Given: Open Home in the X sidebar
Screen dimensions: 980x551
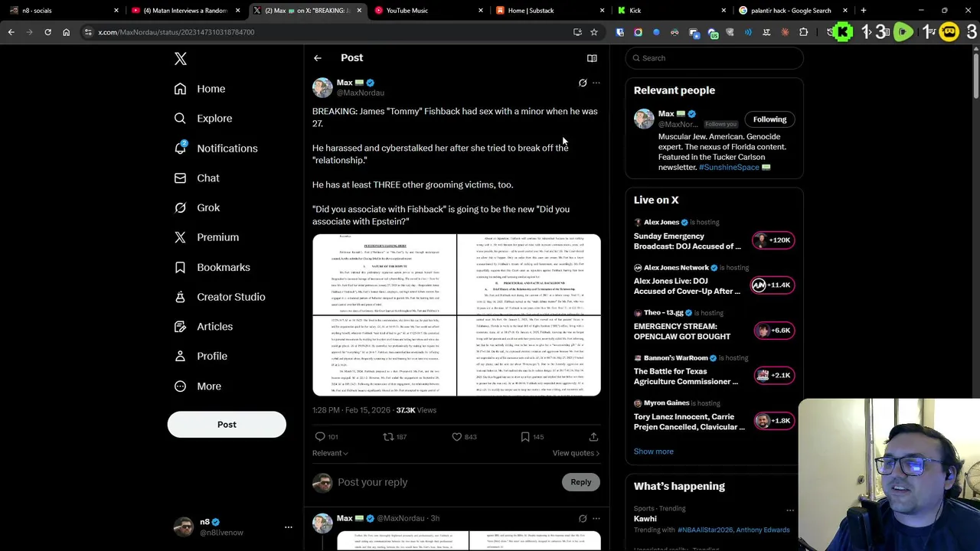Looking at the screenshot, I should point(200,89).
